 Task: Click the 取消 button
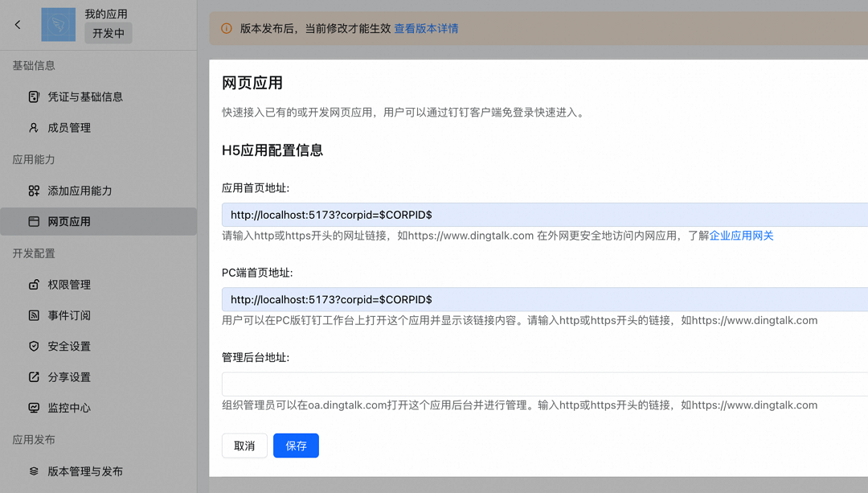click(x=244, y=446)
